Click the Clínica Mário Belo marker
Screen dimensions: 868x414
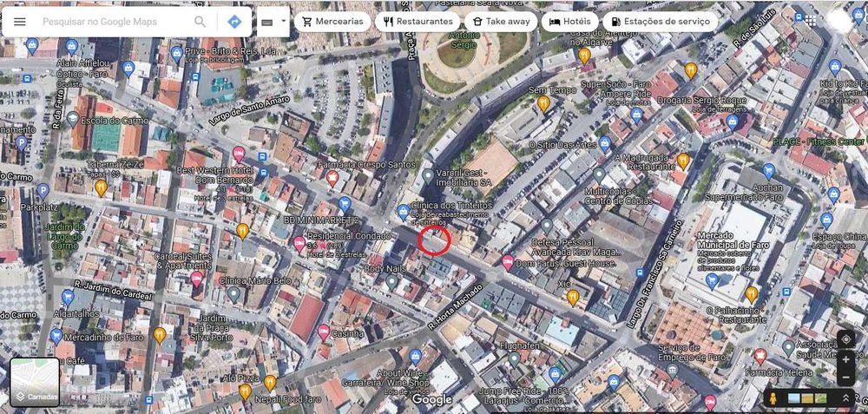pyautogui.click(x=233, y=294)
